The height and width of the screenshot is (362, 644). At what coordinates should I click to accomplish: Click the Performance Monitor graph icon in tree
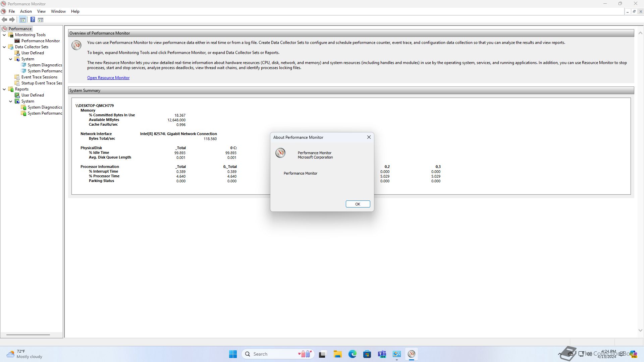tap(17, 41)
